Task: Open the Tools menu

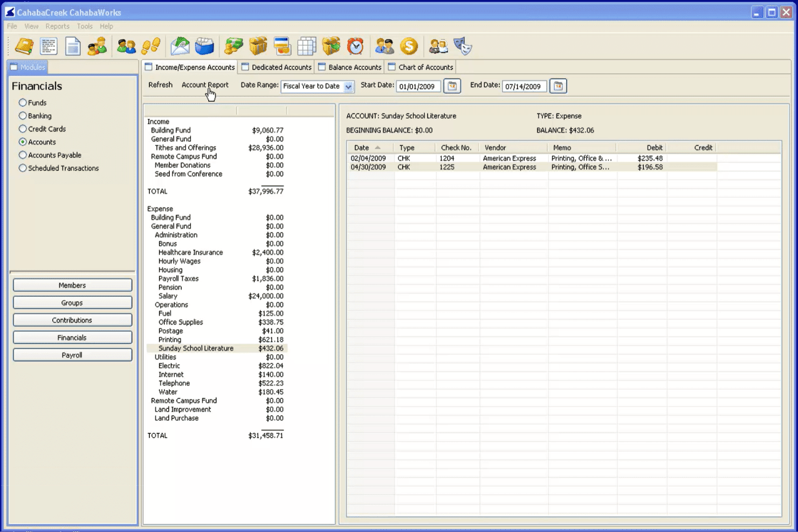Action: [x=85, y=26]
